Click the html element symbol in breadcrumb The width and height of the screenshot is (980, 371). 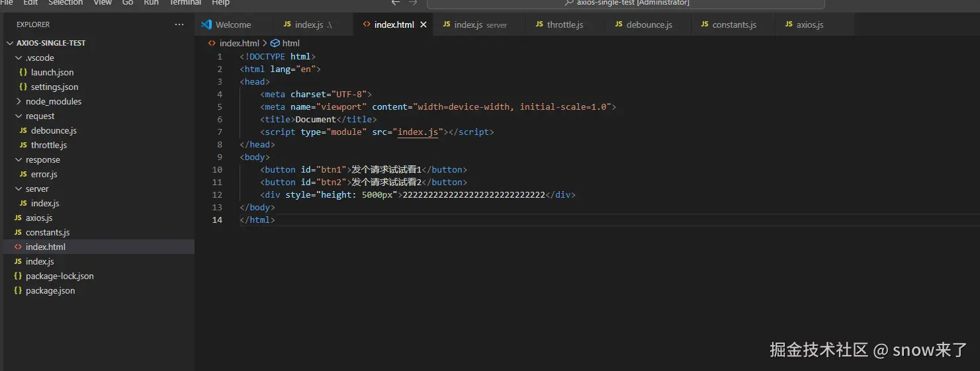click(x=275, y=43)
